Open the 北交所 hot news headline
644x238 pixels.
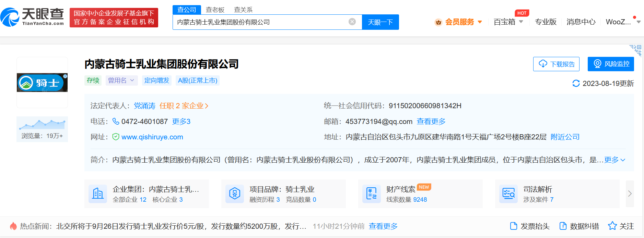pos(181,226)
